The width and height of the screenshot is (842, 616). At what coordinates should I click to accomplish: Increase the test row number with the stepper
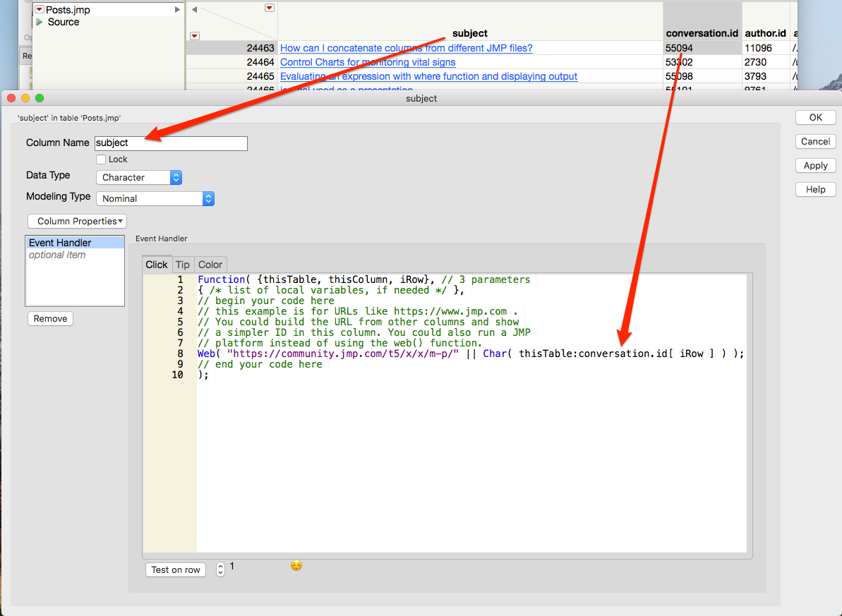click(x=220, y=565)
